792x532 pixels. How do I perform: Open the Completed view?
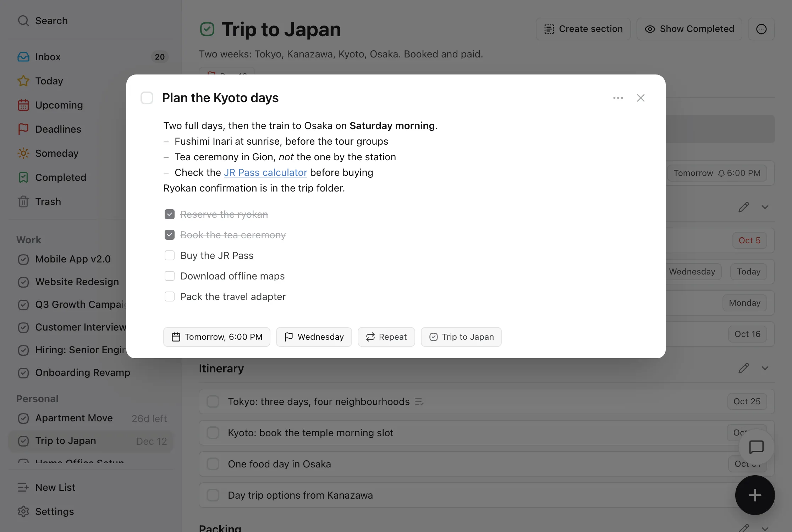pyautogui.click(x=91, y=177)
